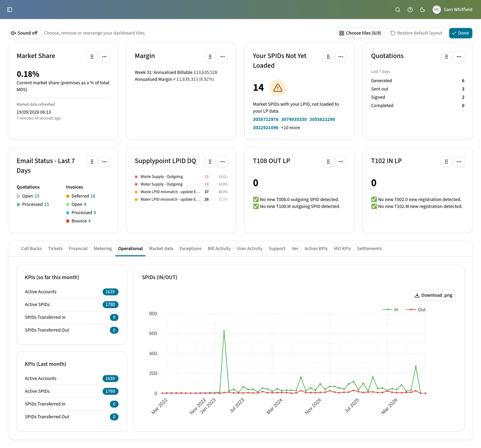This screenshot has height=448, width=481.
Task: Grab the Quotations tile drag handle
Action: [446, 57]
